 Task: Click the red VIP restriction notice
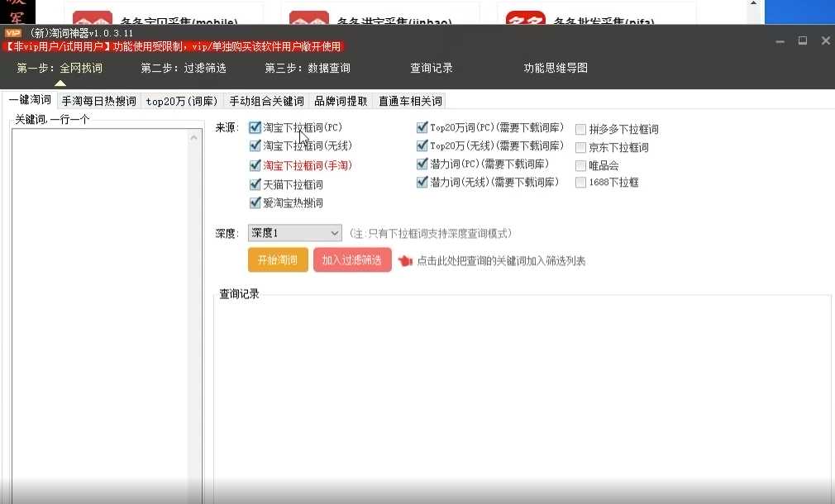[174, 47]
